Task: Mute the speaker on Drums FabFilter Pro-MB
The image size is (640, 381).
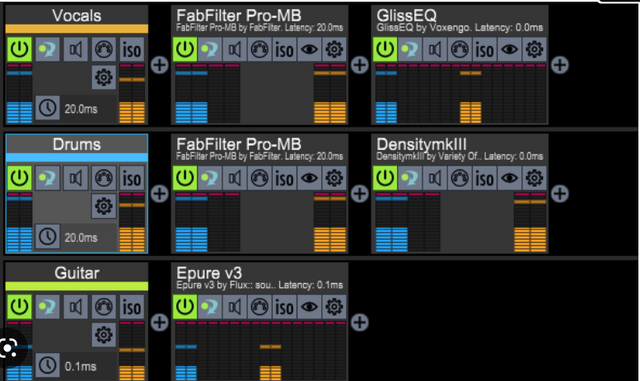Action: [234, 178]
